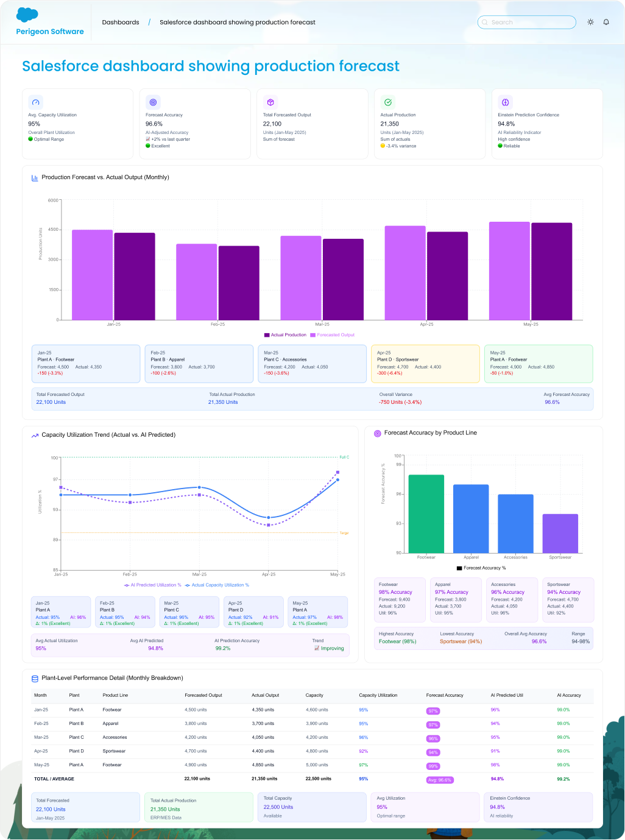Click the Einstein Prediction Confidence brain icon
The image size is (625, 840).
(x=505, y=102)
